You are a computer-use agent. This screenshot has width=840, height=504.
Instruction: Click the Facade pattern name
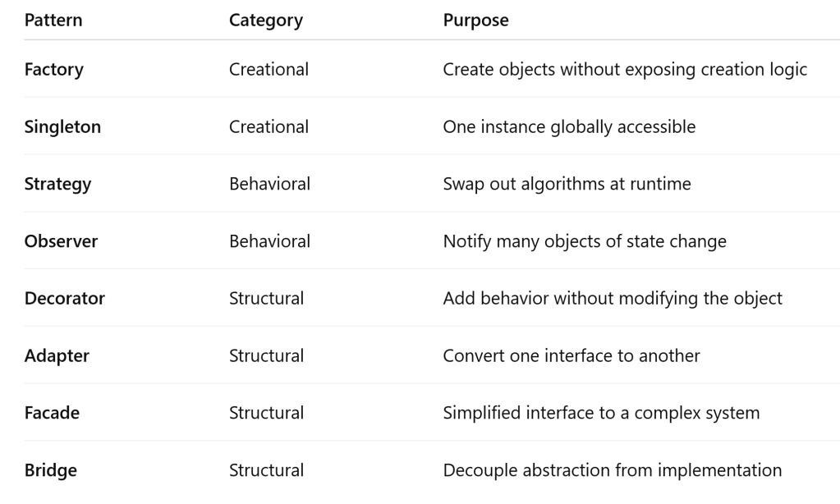pyautogui.click(x=52, y=413)
